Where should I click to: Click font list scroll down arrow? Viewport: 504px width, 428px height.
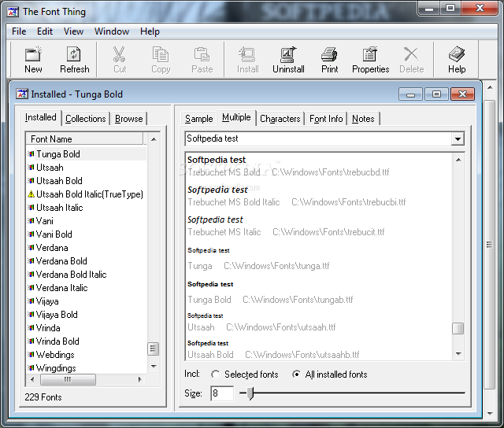154,367
